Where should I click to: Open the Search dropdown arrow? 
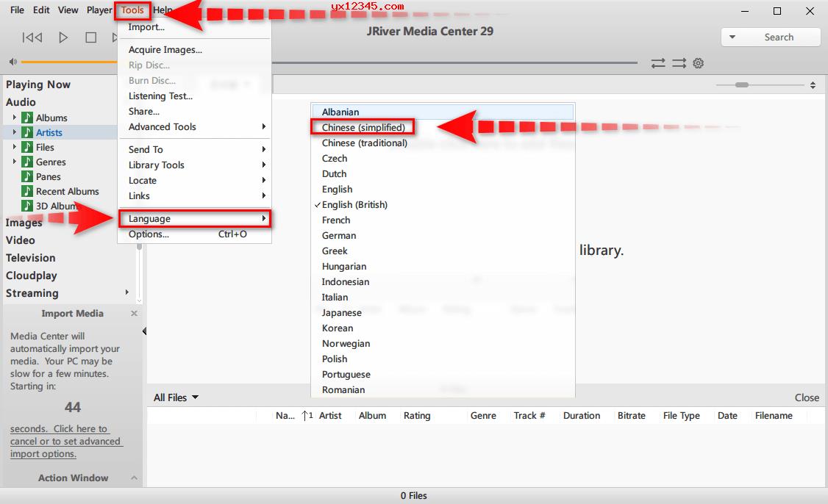pyautogui.click(x=732, y=37)
